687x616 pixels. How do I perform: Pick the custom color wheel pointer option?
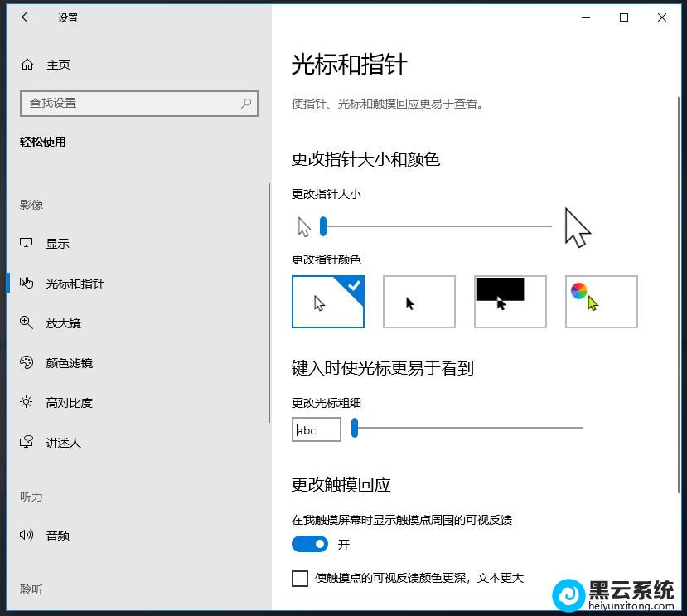pos(600,302)
